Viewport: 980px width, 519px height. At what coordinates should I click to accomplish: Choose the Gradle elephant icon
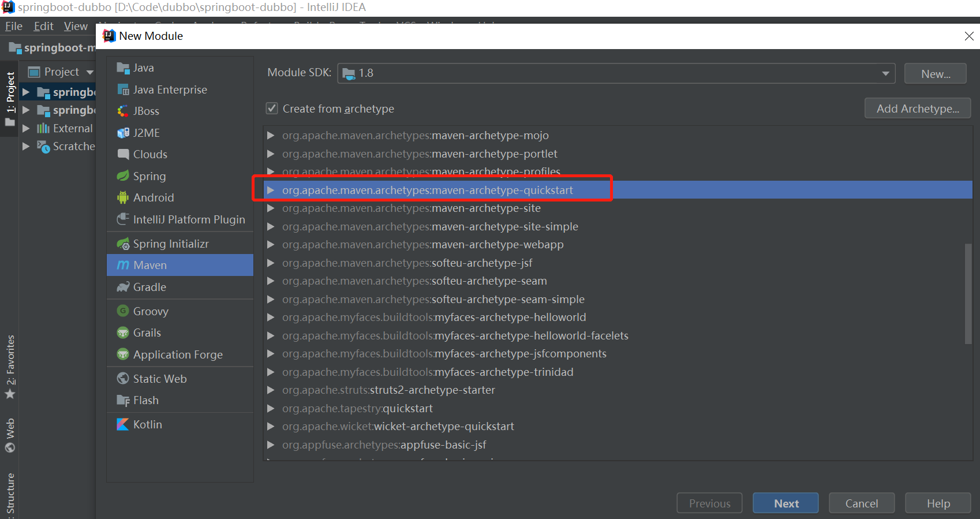pyautogui.click(x=123, y=287)
